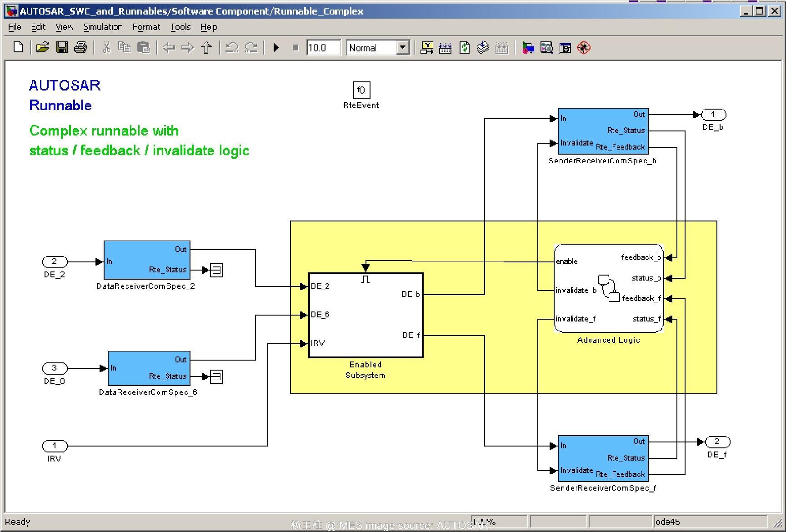Select the SenderReceiverComSpec_b block
The width and height of the screenshot is (786, 532).
click(603, 131)
